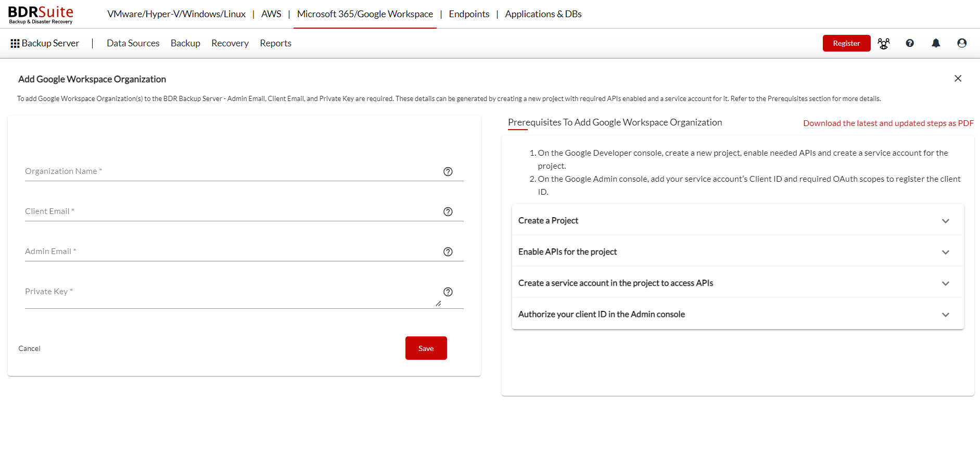980x465 pixels.
Task: Expand Enable APIs for the project
Action: [738, 252]
